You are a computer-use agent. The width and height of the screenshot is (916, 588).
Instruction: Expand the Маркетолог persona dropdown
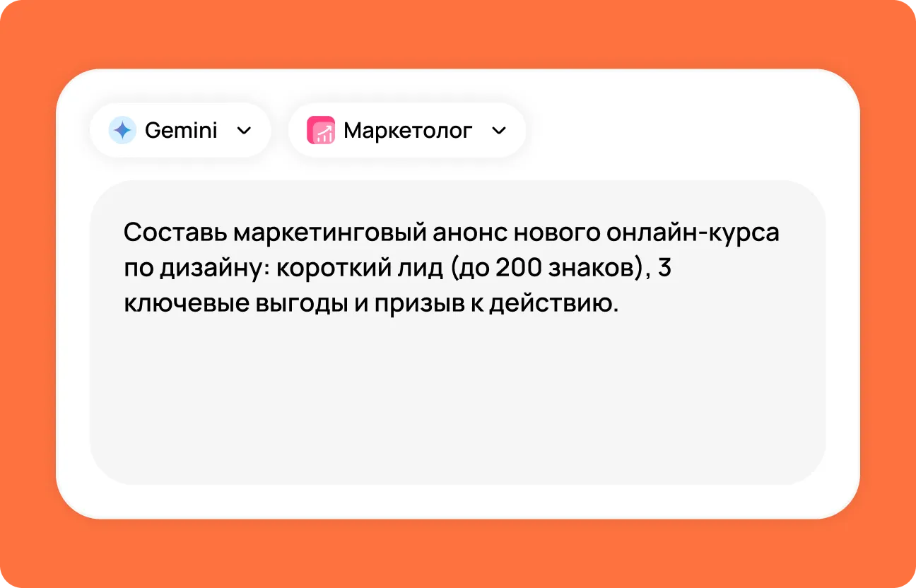pyautogui.click(x=498, y=130)
